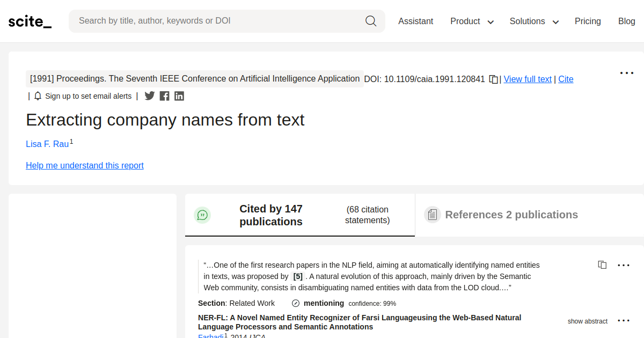The height and width of the screenshot is (338, 644).
Task: Show the abstract of the NER-FL paper
Action: click(x=587, y=321)
